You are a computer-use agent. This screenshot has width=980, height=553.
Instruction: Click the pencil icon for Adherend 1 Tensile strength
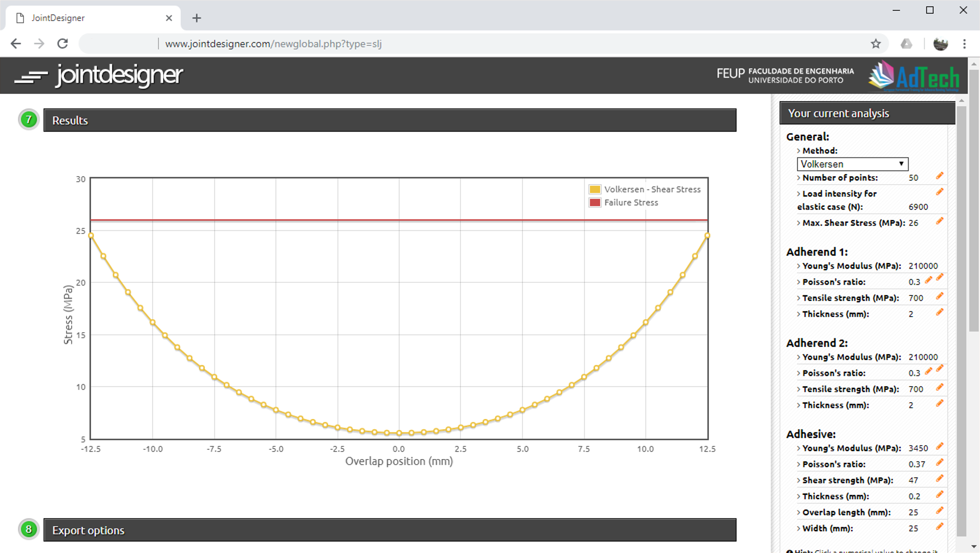pyautogui.click(x=939, y=296)
